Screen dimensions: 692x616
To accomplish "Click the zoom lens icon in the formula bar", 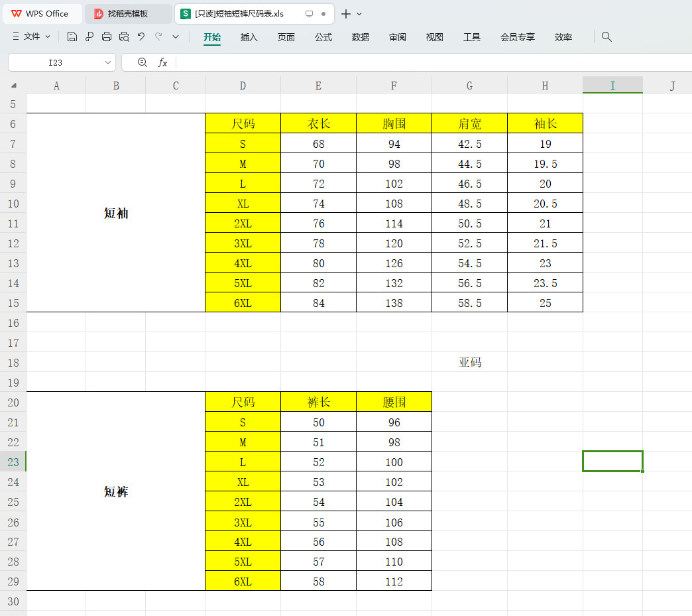I will tap(142, 63).
